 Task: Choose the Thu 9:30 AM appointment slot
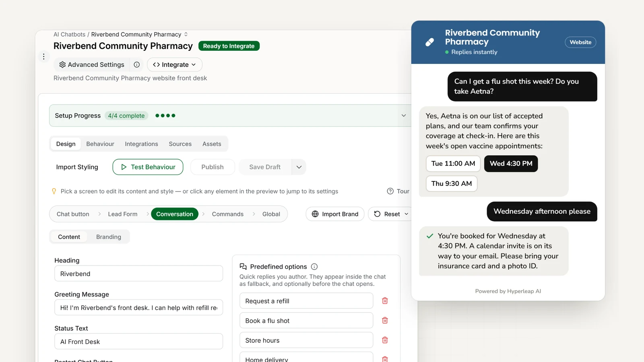(452, 184)
